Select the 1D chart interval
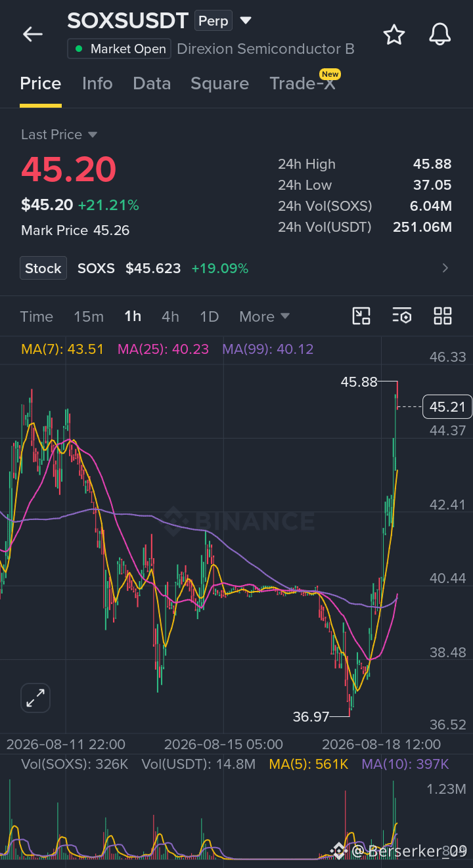 click(209, 316)
